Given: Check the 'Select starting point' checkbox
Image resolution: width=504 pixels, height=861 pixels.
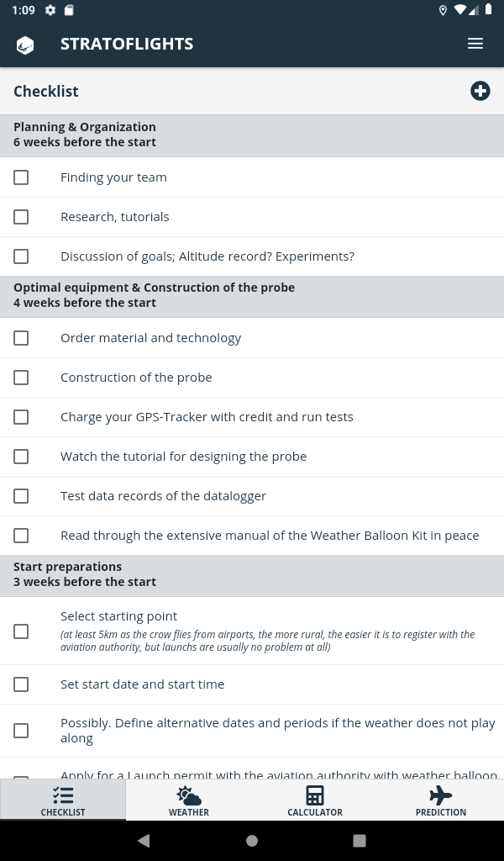Looking at the screenshot, I should point(21,631).
